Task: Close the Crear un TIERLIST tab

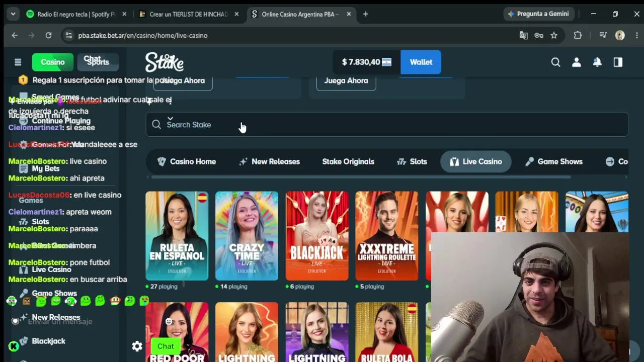Action: (236, 14)
